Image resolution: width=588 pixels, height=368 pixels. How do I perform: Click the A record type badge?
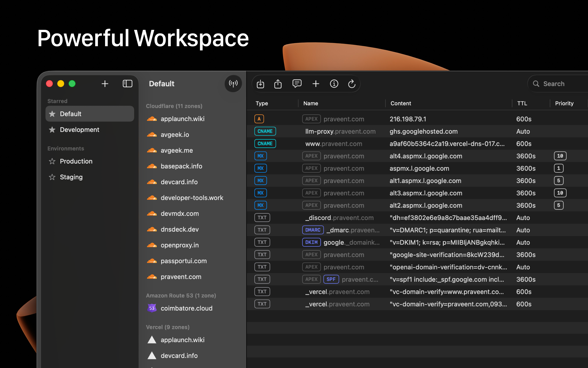259,119
